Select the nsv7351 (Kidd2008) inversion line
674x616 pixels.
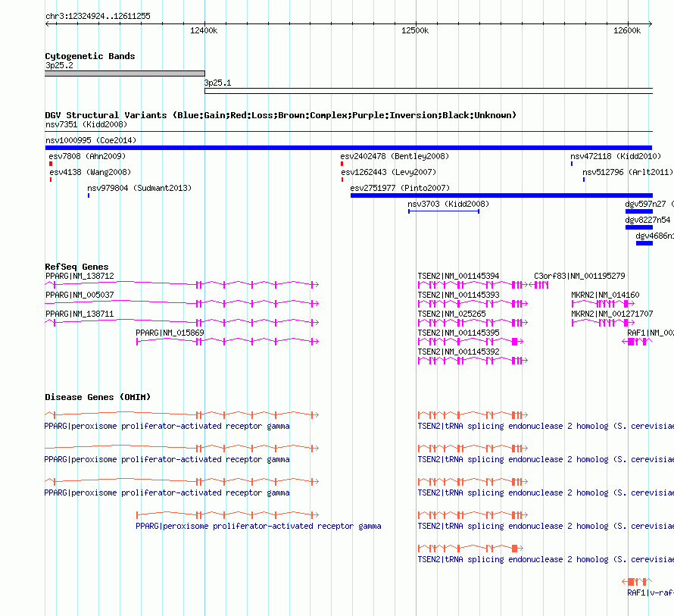pyautogui.click(x=348, y=131)
